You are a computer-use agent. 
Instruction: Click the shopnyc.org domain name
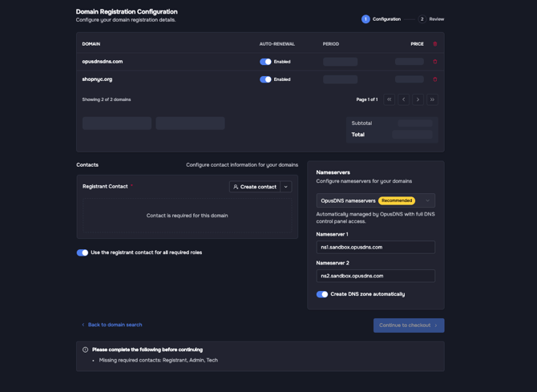97,79
